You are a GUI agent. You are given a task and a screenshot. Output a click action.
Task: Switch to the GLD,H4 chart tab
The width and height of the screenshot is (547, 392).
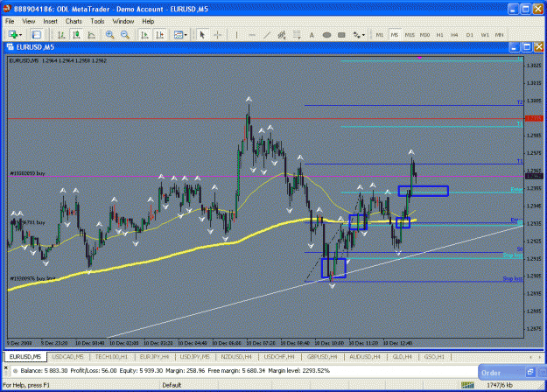(x=403, y=357)
